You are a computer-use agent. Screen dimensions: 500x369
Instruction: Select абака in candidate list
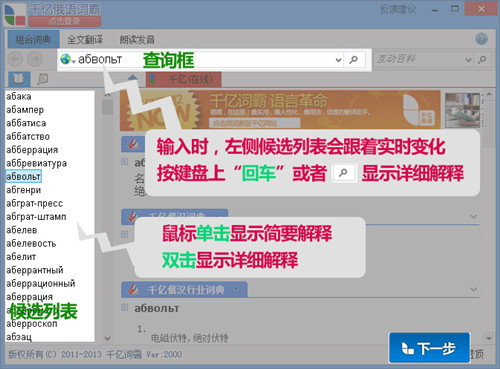19,97
